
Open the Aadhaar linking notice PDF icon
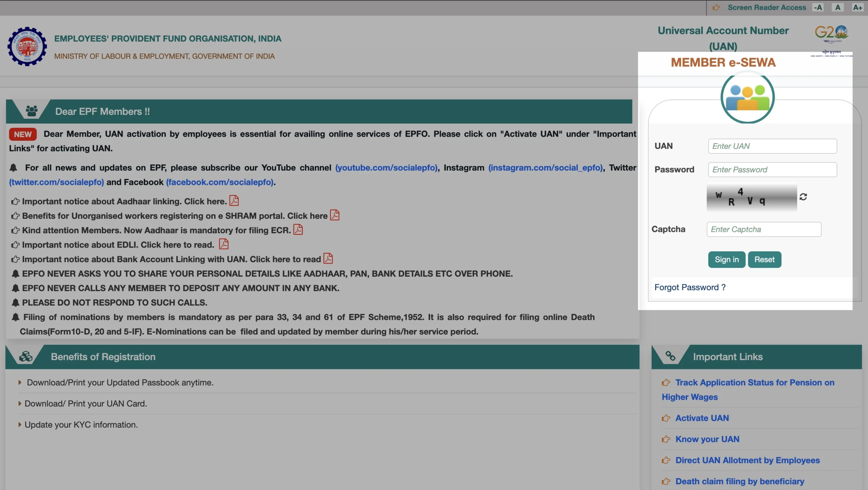point(234,201)
